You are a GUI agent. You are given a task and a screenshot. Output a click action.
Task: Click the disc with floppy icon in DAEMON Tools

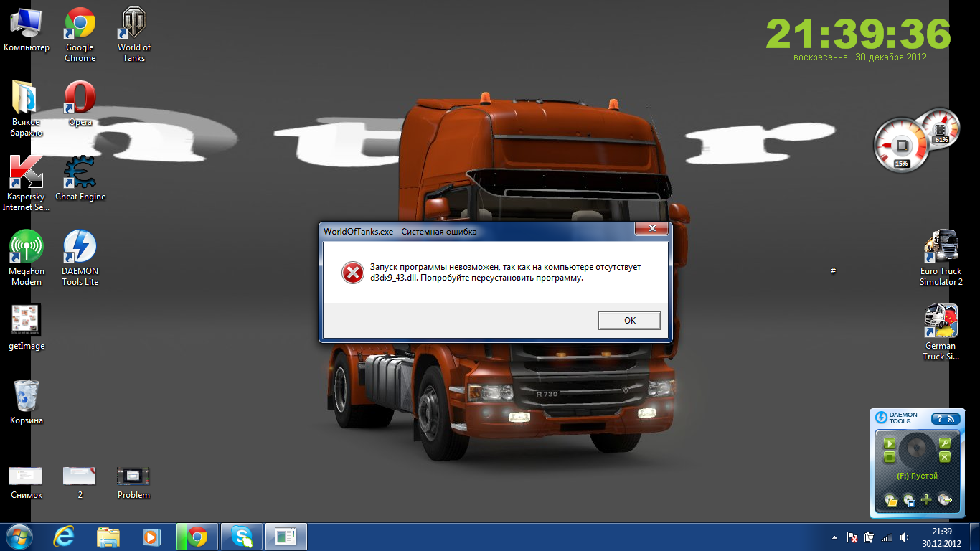[909, 500]
